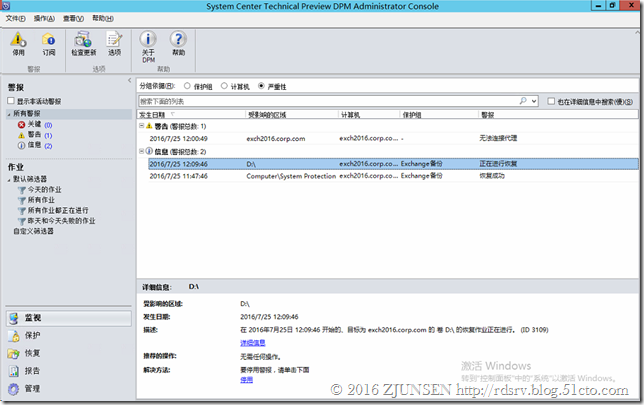Open the 帮助 menu in menu bar
This screenshot has height=405, width=644.
(103, 18)
